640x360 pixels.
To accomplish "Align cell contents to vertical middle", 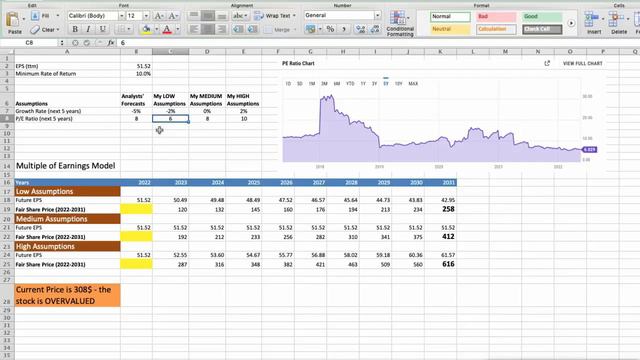I will [x=208, y=16].
